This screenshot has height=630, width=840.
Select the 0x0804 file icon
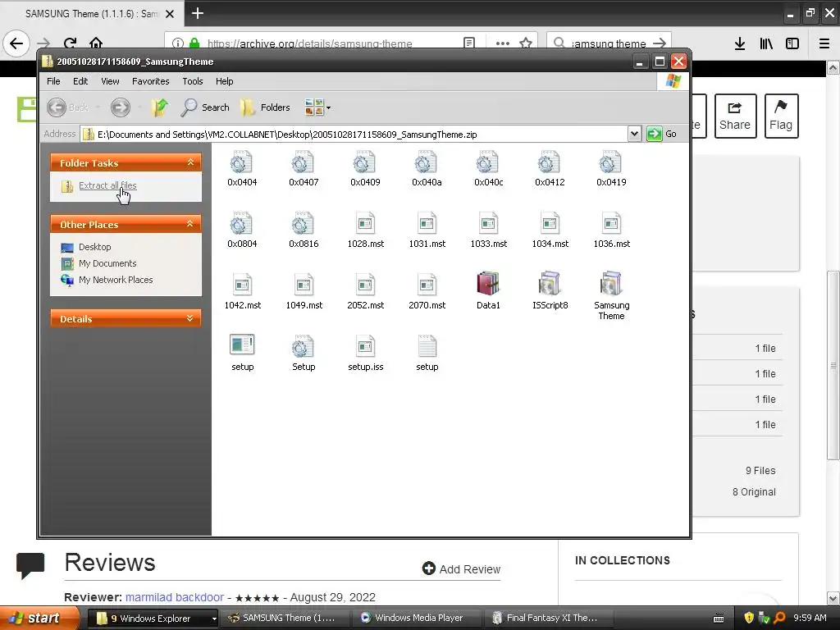click(242, 224)
